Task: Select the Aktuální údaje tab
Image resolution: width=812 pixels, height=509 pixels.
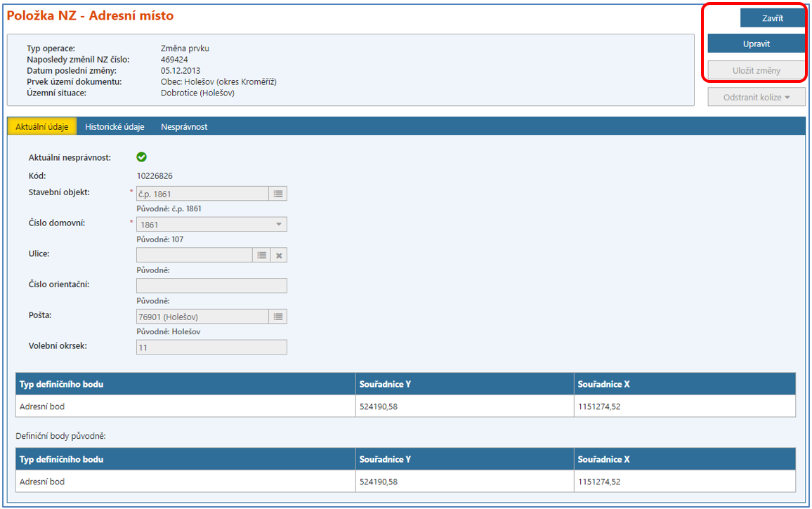Action: pos(42,127)
